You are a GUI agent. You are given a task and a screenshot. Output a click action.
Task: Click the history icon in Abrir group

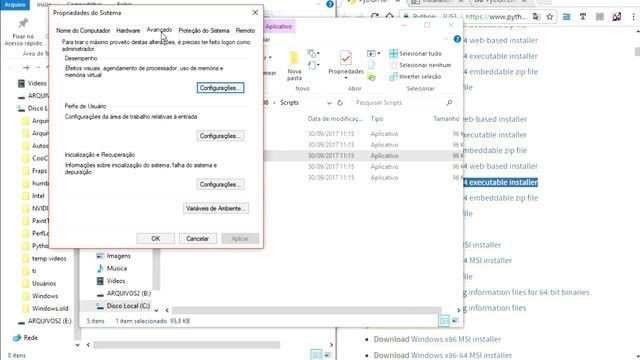pyautogui.click(x=371, y=77)
